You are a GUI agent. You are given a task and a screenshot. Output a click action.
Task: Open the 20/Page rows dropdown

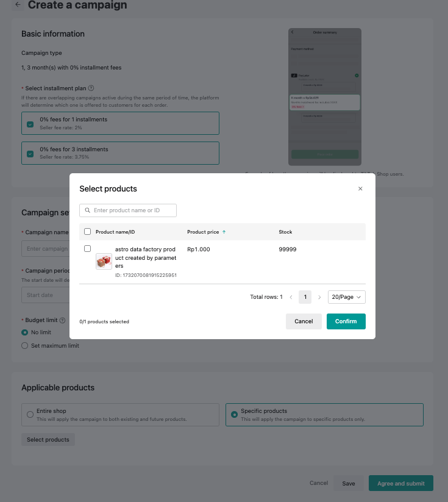click(x=346, y=297)
